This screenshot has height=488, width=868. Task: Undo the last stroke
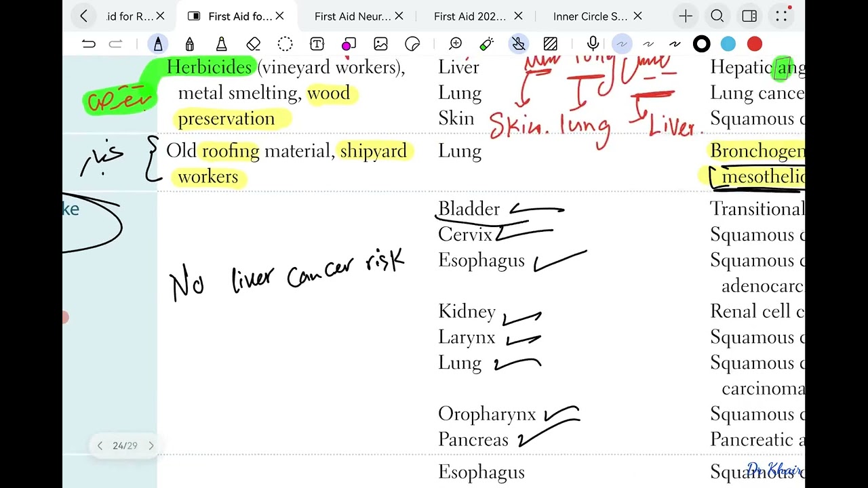[x=89, y=44]
